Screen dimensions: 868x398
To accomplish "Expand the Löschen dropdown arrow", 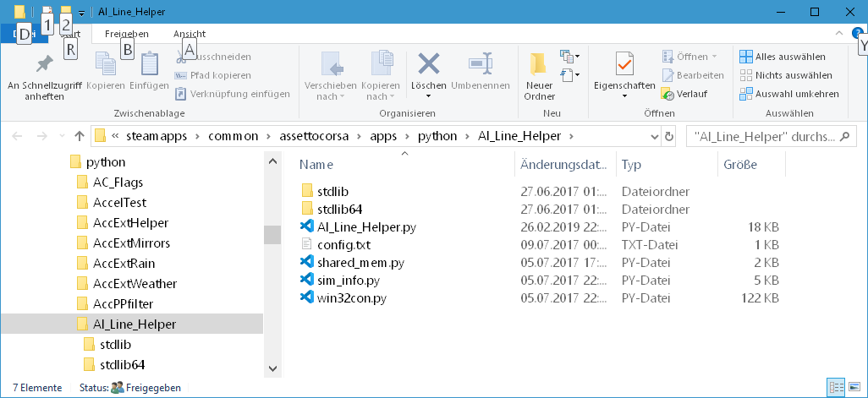I will point(428,96).
